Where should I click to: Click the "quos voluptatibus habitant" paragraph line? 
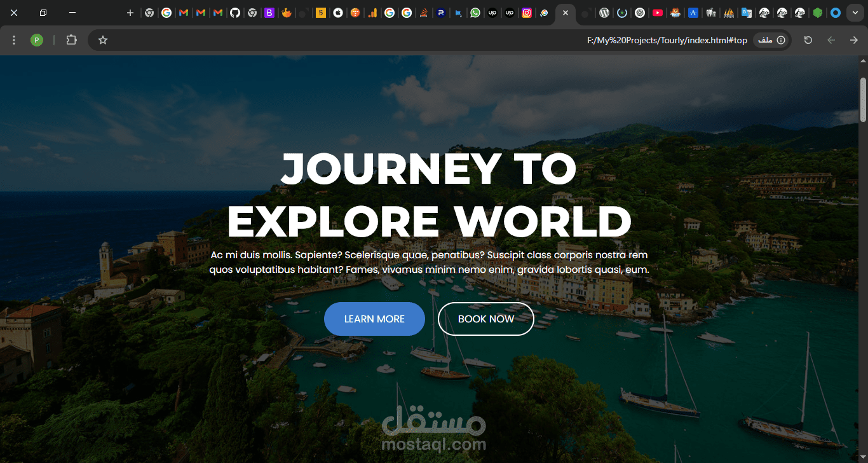click(x=429, y=270)
